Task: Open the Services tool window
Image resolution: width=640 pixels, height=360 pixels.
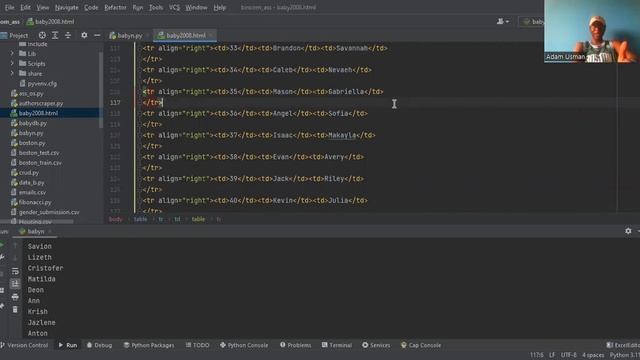Action: tap(376, 345)
